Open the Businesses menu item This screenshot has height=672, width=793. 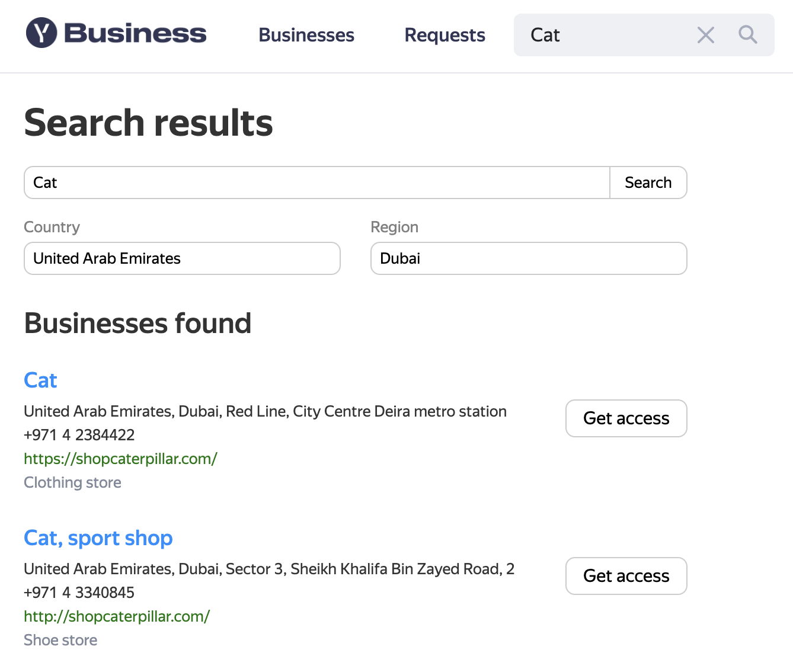306,35
